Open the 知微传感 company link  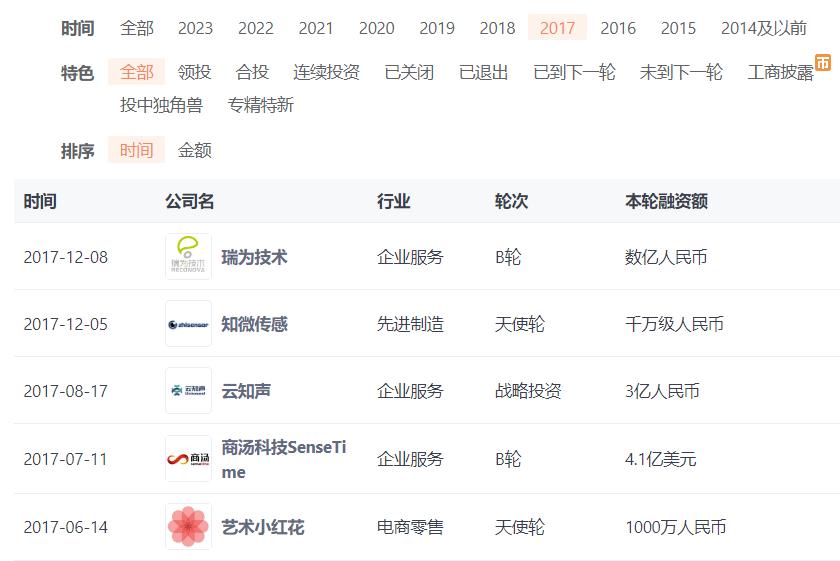coord(254,324)
